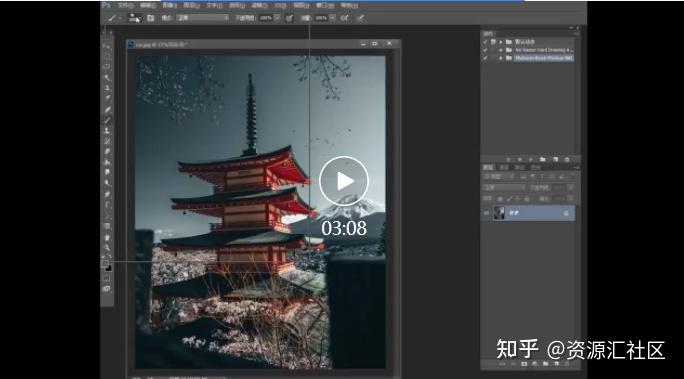Select the History Brush tool
Viewport: 684px width, 379px height.
click(x=107, y=141)
